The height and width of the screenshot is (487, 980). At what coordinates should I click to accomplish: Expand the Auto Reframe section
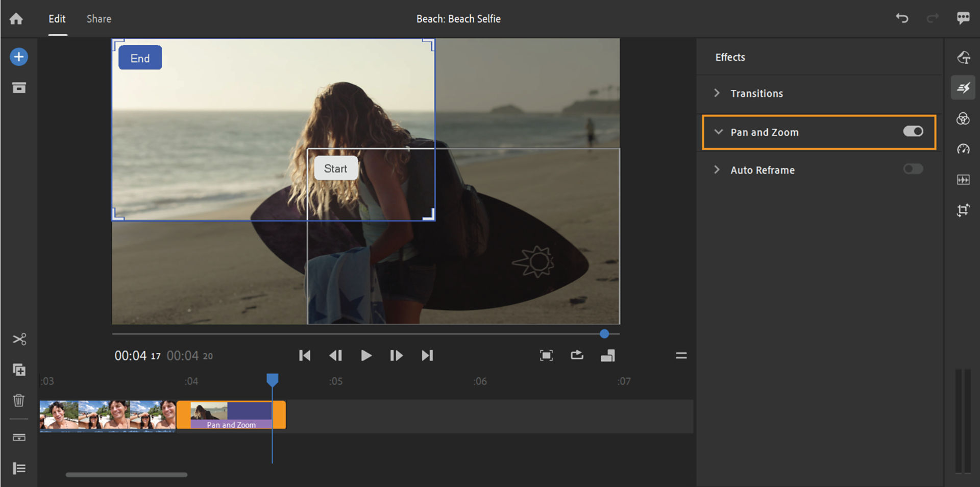(717, 169)
